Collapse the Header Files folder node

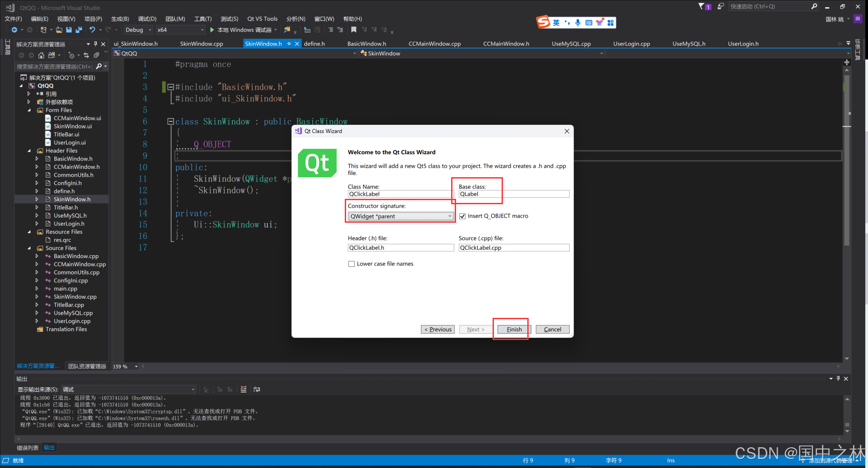click(29, 151)
